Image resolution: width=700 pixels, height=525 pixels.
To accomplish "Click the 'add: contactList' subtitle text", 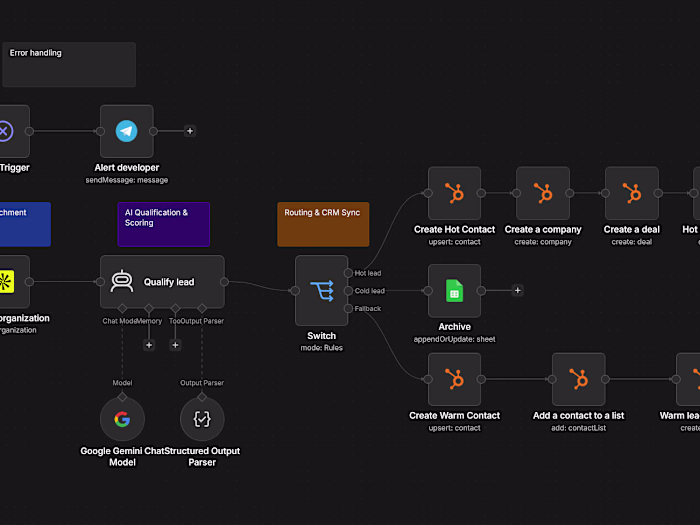I will [579, 428].
